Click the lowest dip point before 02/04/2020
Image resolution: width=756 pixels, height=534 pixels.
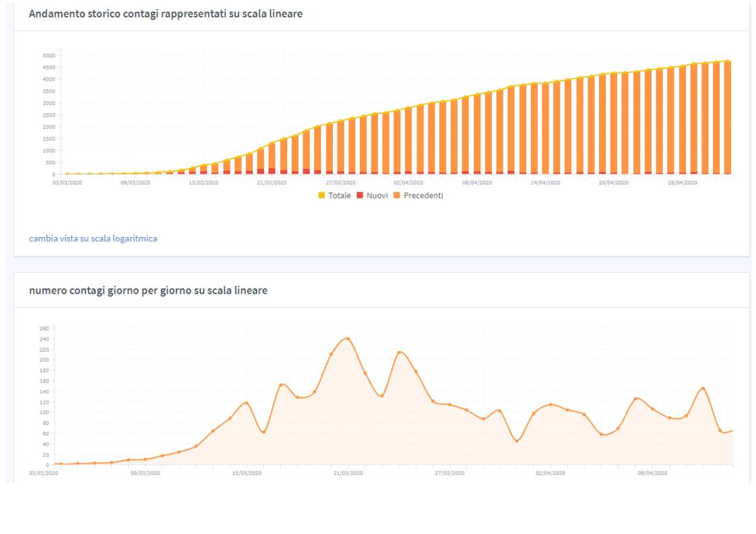click(517, 440)
